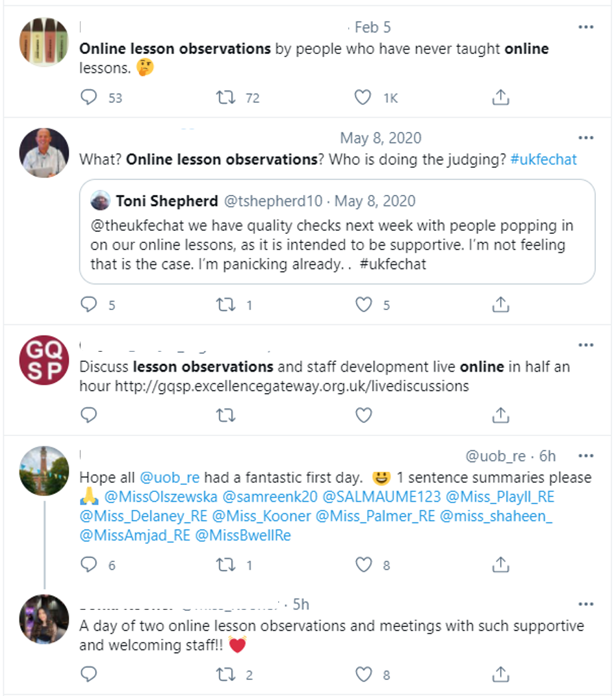This screenshot has width=616, height=696.
Task: Like the supportive and welcoming staff tweet
Action: 363,675
